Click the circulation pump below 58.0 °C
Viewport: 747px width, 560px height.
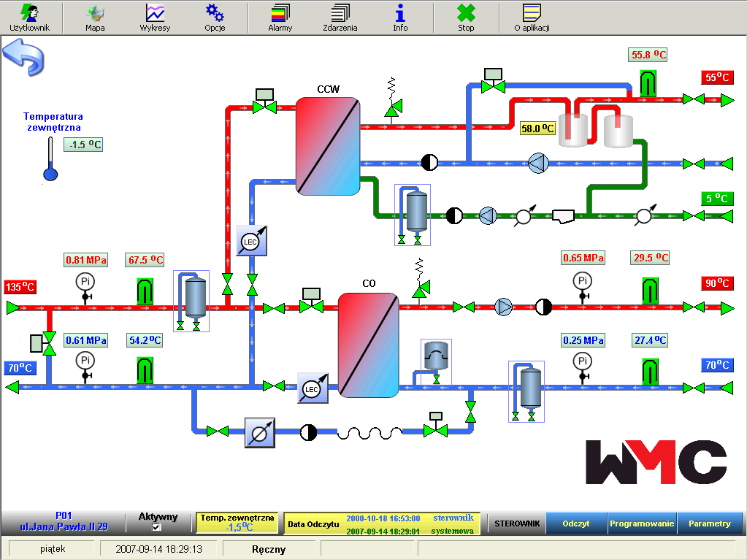coord(538,163)
